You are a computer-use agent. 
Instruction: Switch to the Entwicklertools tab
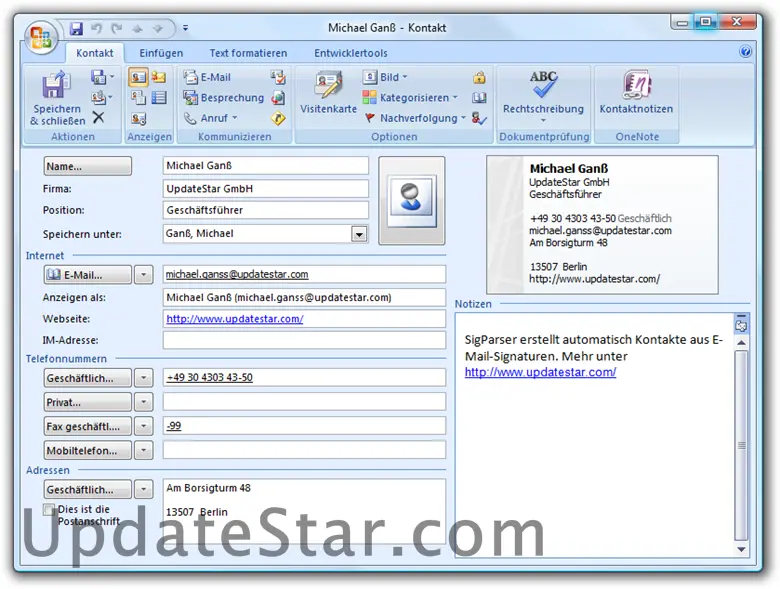351,53
